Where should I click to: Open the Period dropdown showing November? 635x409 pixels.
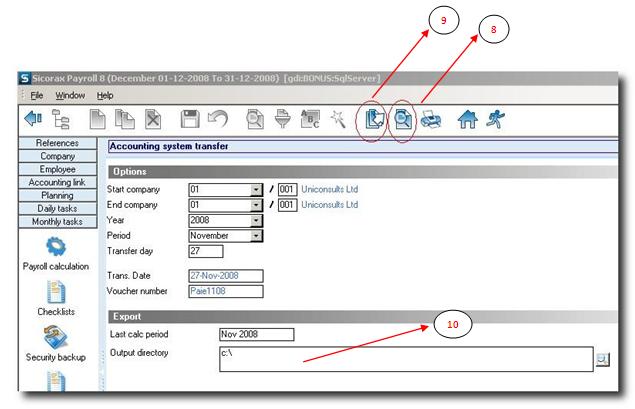coord(256,235)
